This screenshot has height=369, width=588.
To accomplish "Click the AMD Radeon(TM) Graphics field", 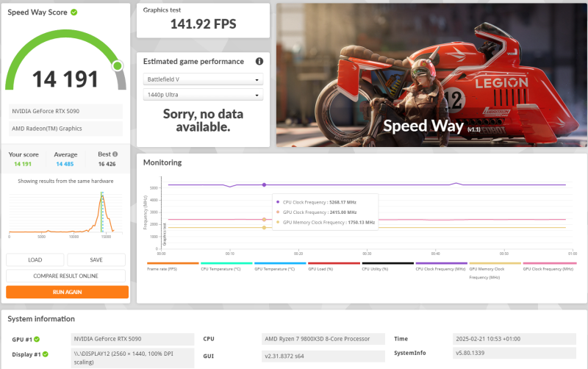I will coord(65,129).
